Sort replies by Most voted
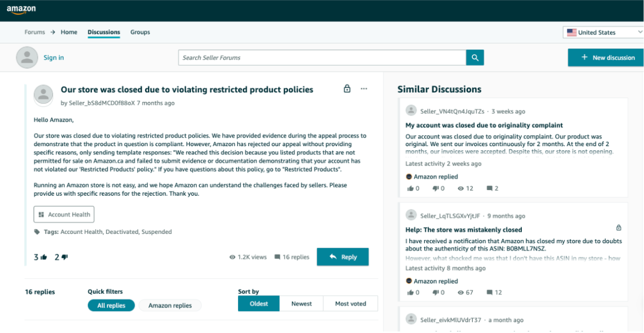 (x=350, y=304)
